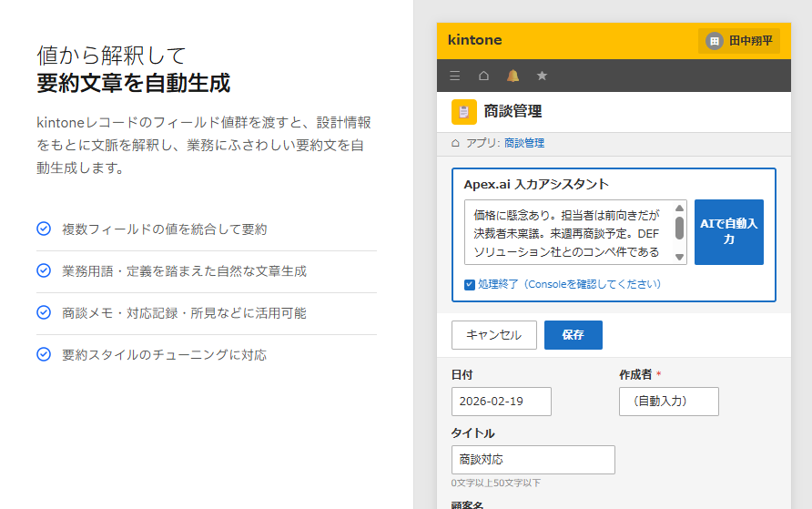Open notifications with the bell icon
The width and height of the screenshot is (812, 509).
(513, 76)
